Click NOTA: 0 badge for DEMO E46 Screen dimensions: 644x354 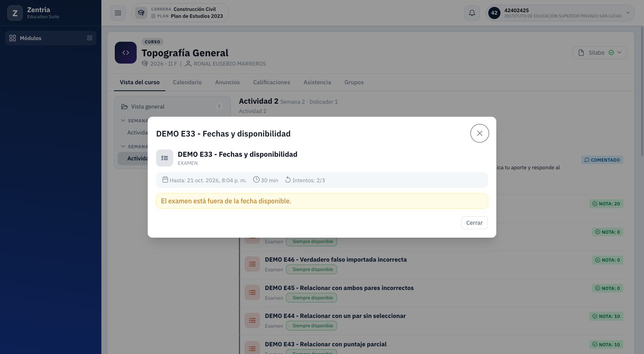click(608, 260)
